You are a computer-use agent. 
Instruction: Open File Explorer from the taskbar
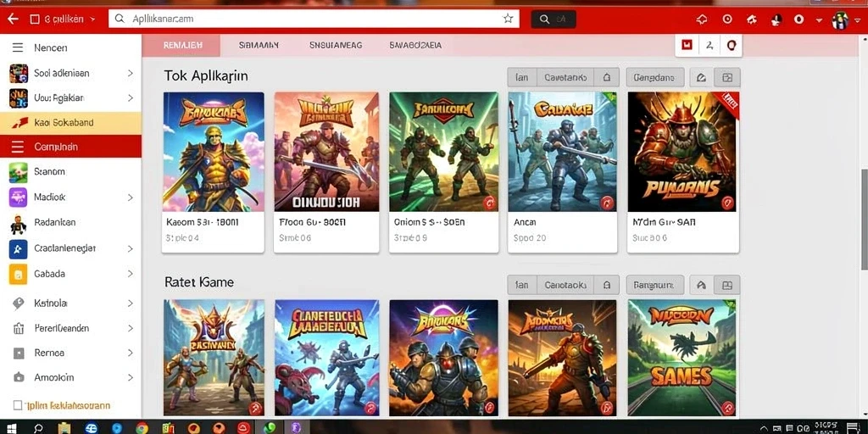64,428
